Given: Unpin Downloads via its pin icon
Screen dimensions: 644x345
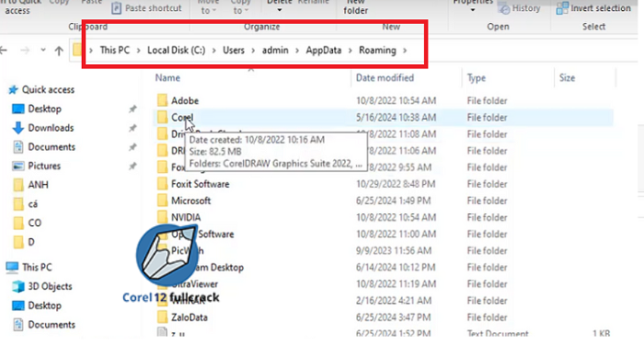Looking at the screenshot, I should (x=132, y=128).
